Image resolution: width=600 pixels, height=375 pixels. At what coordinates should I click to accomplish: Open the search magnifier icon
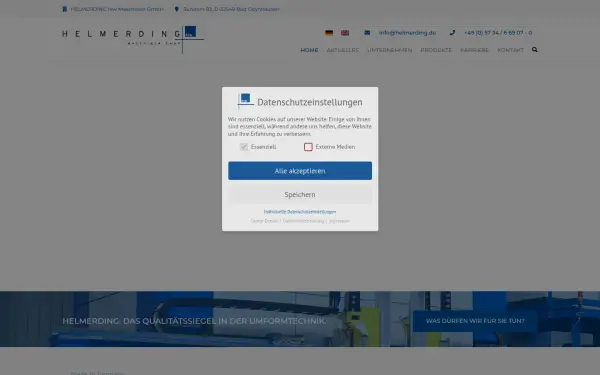click(535, 50)
